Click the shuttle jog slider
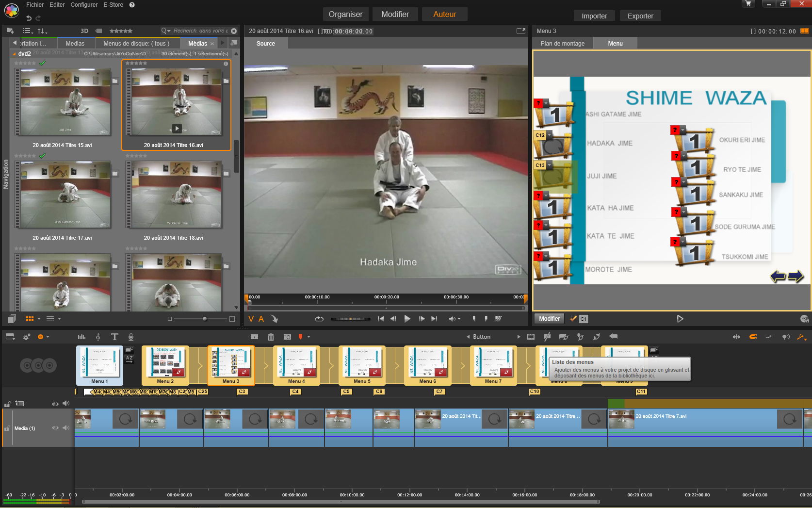The width and height of the screenshot is (812, 508). (351, 319)
